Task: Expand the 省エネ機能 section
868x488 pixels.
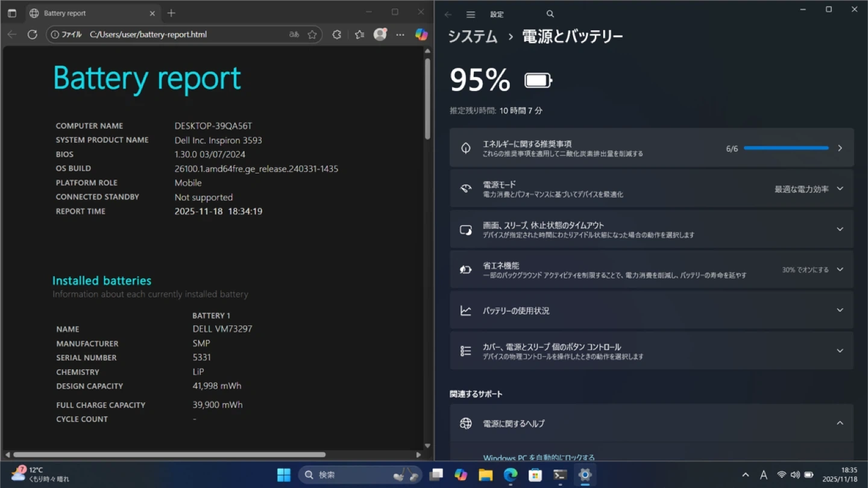Action: coord(840,269)
